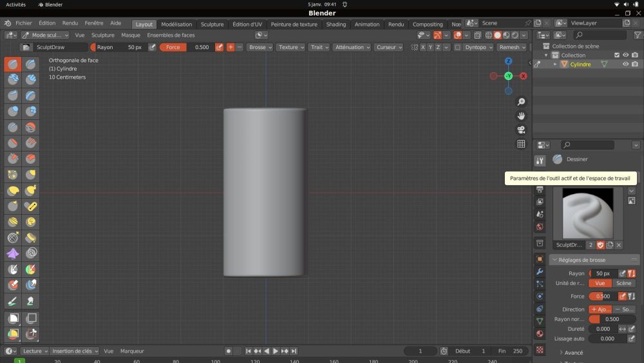Screen dimensions: 644x363
Task: Click the Soustraire direction button
Action: [623, 309]
